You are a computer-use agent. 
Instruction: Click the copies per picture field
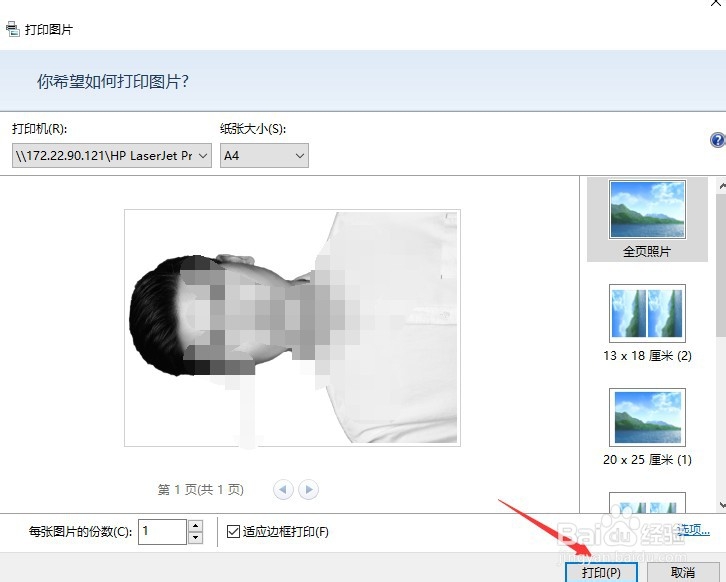click(162, 532)
